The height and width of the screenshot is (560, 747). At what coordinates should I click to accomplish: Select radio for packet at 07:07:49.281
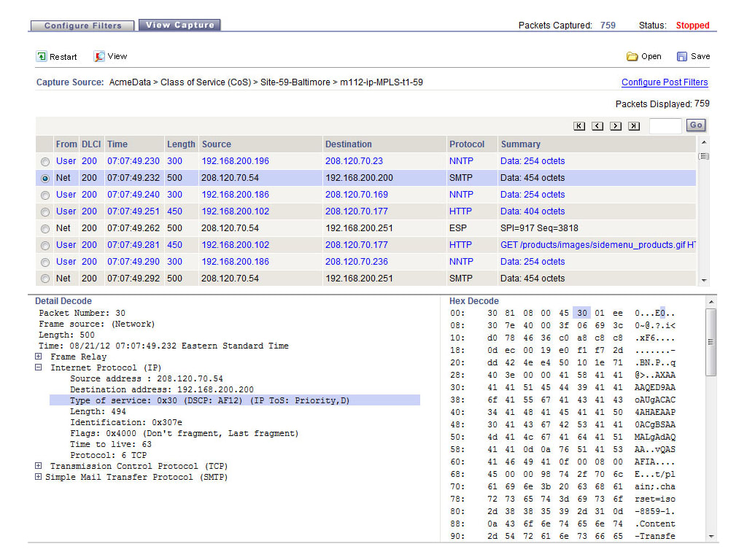(x=45, y=246)
